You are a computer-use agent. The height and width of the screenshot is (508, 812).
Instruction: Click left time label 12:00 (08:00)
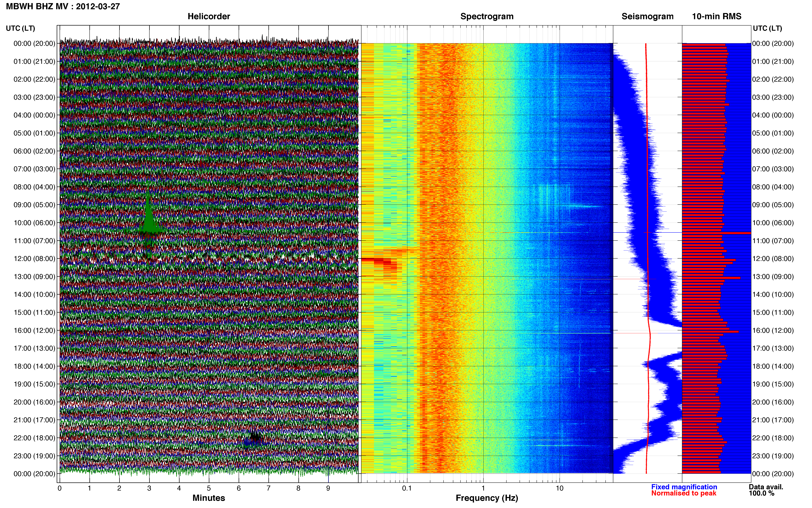click(x=34, y=259)
